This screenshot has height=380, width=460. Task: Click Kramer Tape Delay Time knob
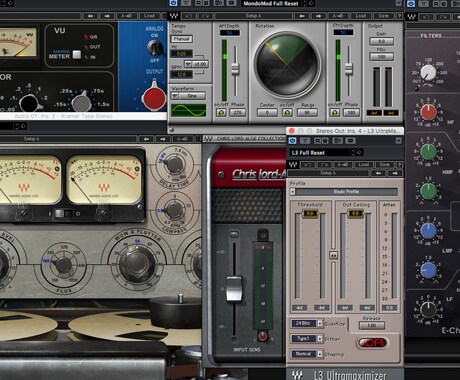coord(174,164)
